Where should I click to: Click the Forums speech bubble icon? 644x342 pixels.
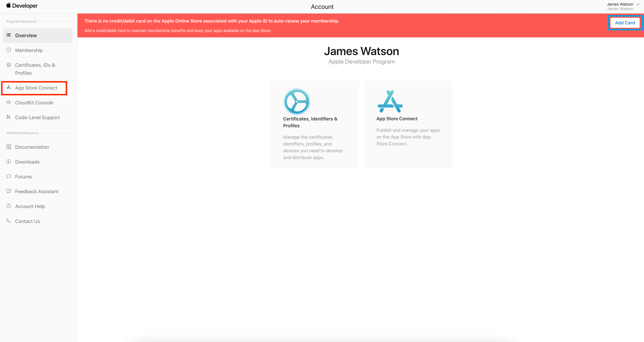pyautogui.click(x=9, y=176)
